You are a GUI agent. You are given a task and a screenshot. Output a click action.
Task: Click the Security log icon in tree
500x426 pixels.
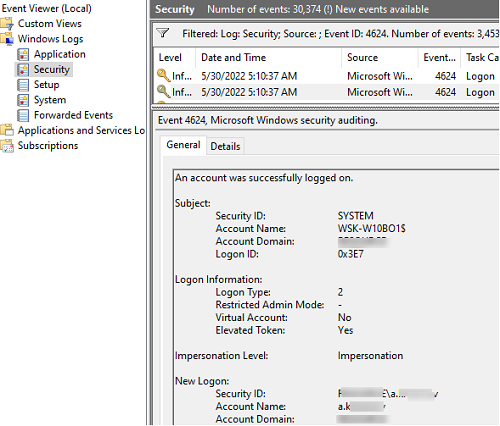click(x=23, y=70)
